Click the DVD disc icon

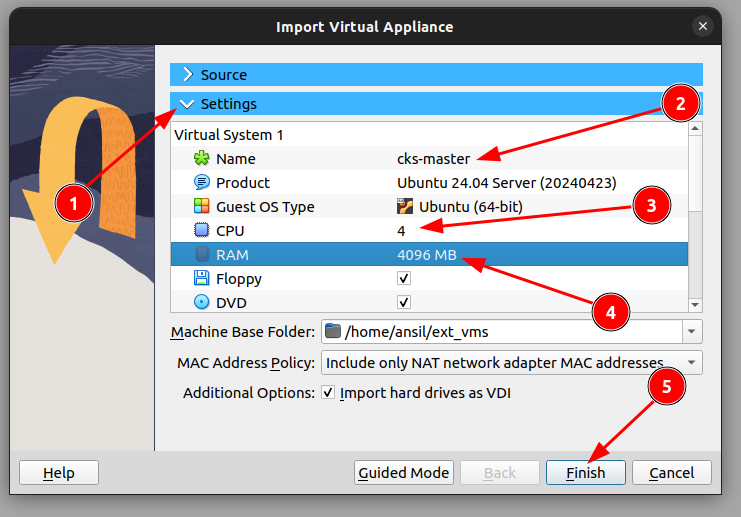click(x=202, y=302)
